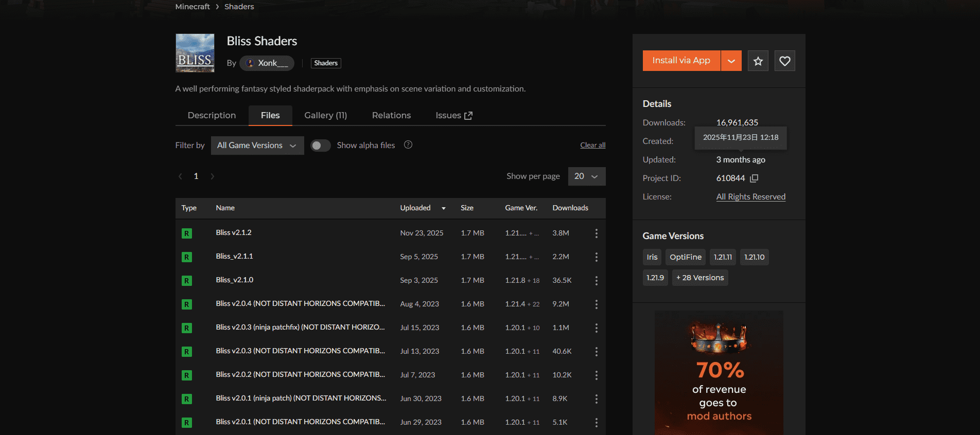This screenshot has width=980, height=435.
Task: Click the help icon beside alpha files
Action: pyautogui.click(x=408, y=145)
